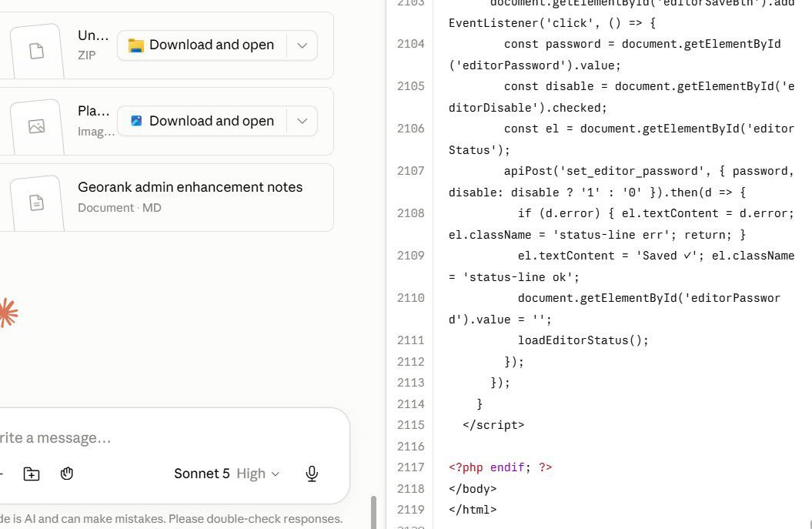Click line number 2111
This screenshot has height=529, width=812.
(x=411, y=340)
